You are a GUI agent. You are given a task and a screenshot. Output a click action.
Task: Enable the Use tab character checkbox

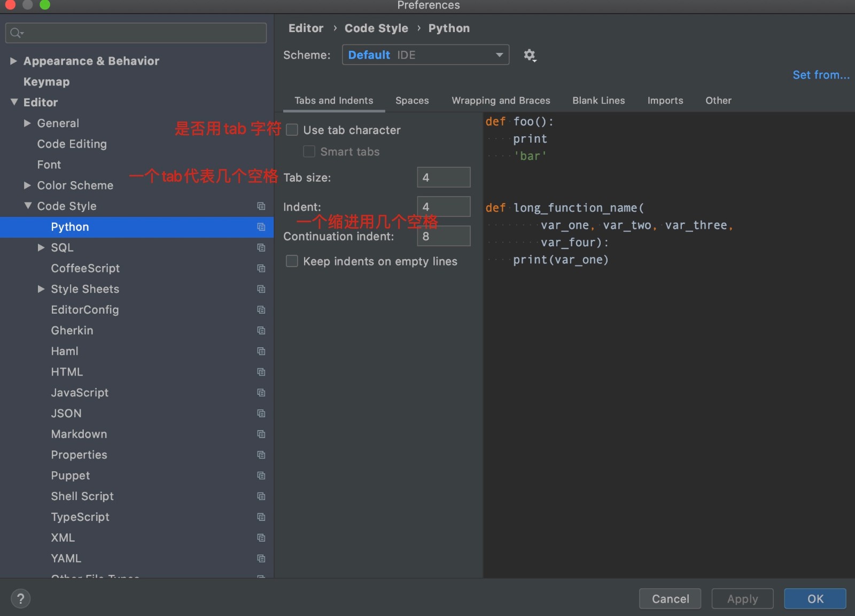pyautogui.click(x=292, y=130)
